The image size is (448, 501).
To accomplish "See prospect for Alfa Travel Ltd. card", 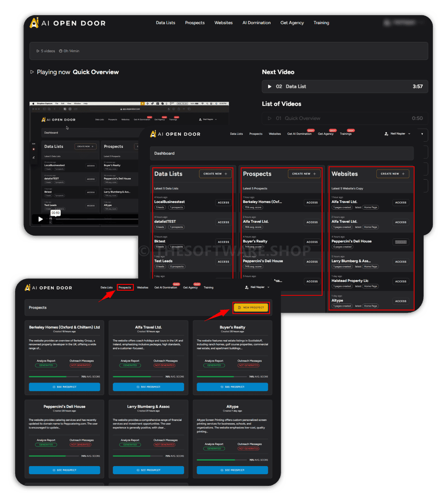I will 148,387.
